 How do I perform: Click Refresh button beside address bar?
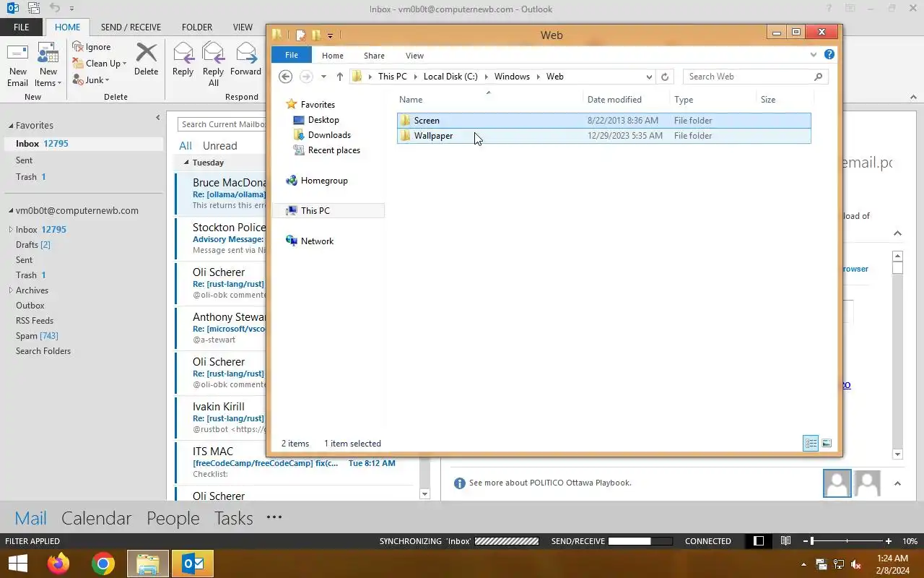[x=665, y=77]
